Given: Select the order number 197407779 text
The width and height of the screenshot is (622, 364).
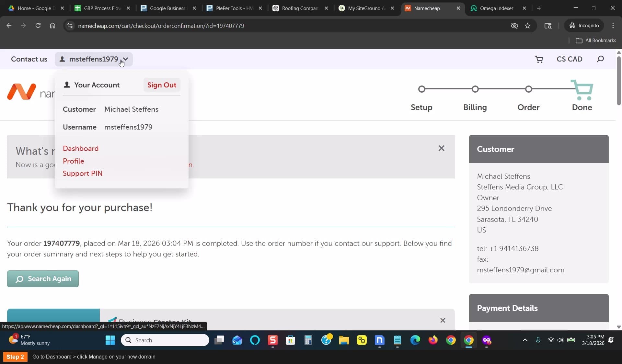Looking at the screenshot, I should [x=62, y=244].
